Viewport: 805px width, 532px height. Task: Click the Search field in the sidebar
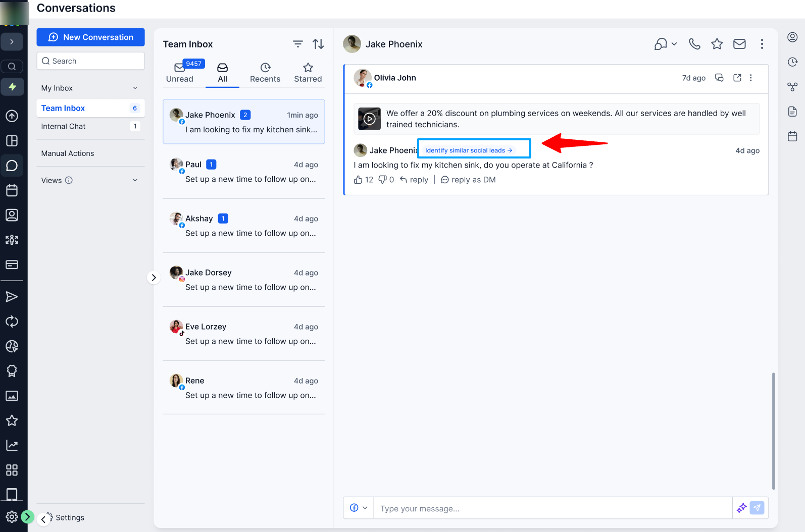[x=90, y=61]
